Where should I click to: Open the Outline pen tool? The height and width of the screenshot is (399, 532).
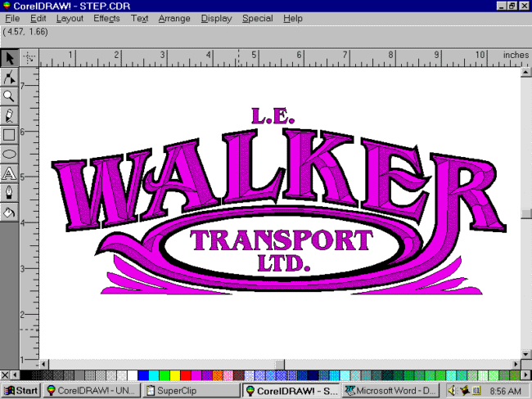(x=9, y=193)
